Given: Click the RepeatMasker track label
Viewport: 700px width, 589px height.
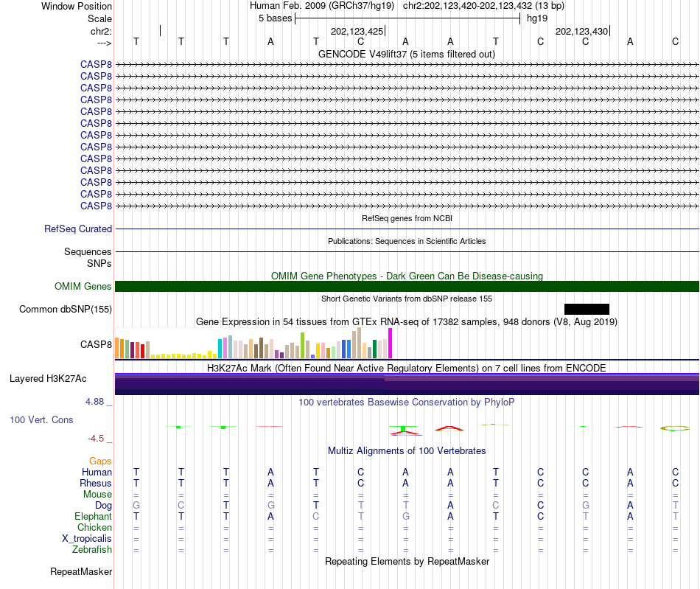Looking at the screenshot, I should (x=81, y=571).
